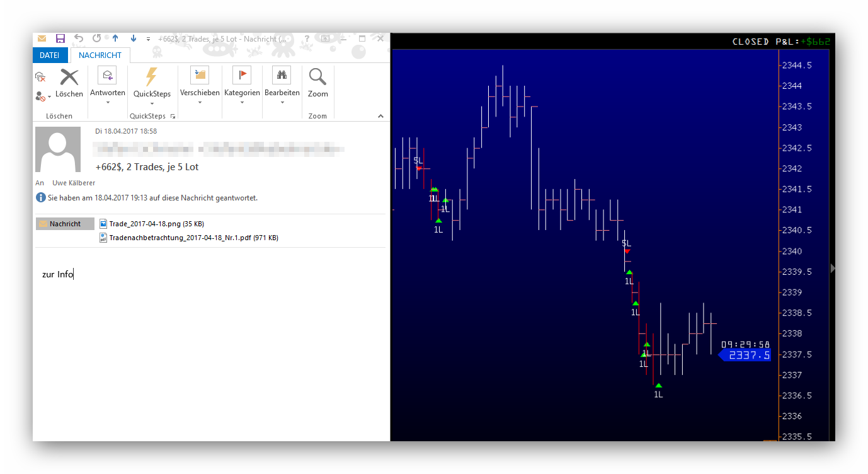Click the gray arrow at chart's right edge

(833, 269)
